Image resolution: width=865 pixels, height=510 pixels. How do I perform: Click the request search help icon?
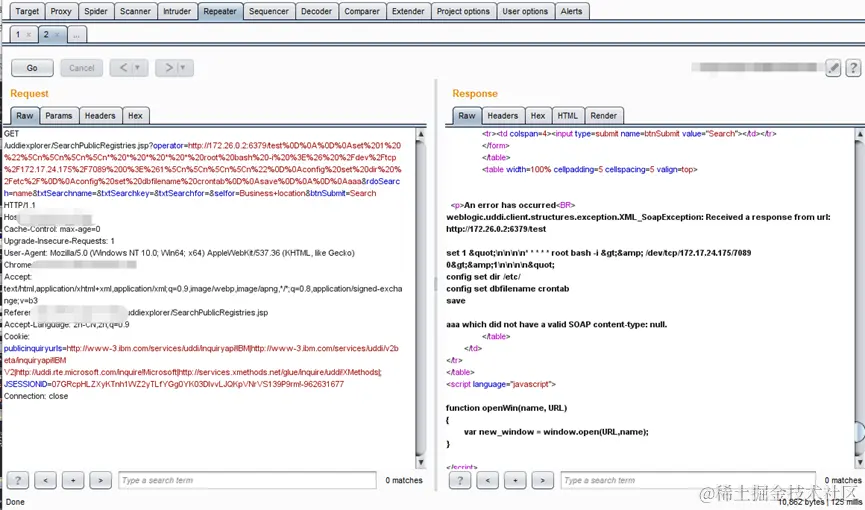18,481
